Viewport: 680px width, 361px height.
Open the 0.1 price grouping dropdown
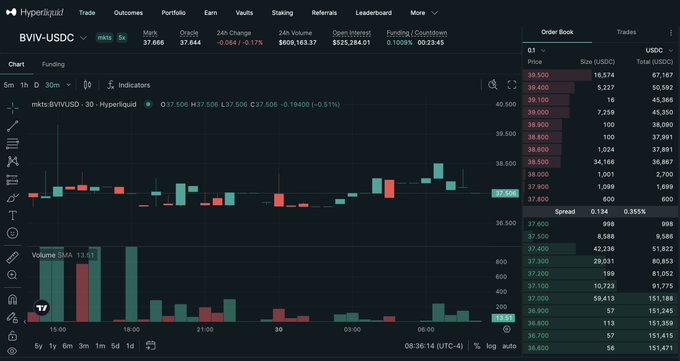coord(536,51)
